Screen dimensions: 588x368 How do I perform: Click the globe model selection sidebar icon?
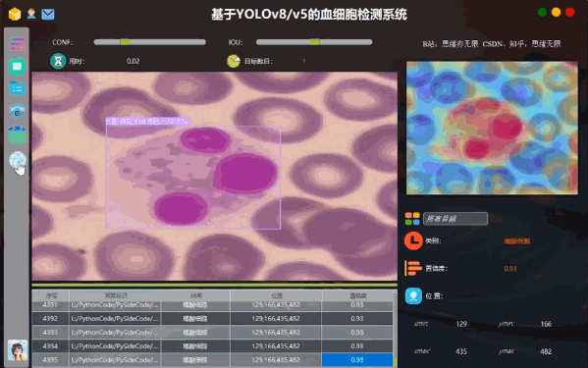pos(18,160)
